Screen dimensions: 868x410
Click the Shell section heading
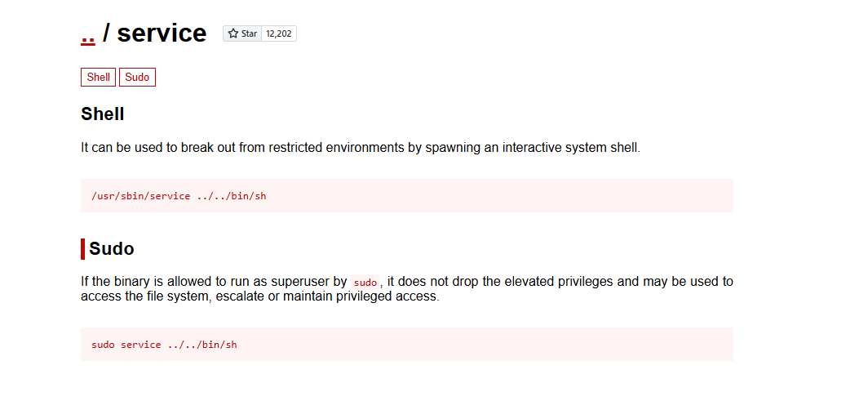point(103,114)
